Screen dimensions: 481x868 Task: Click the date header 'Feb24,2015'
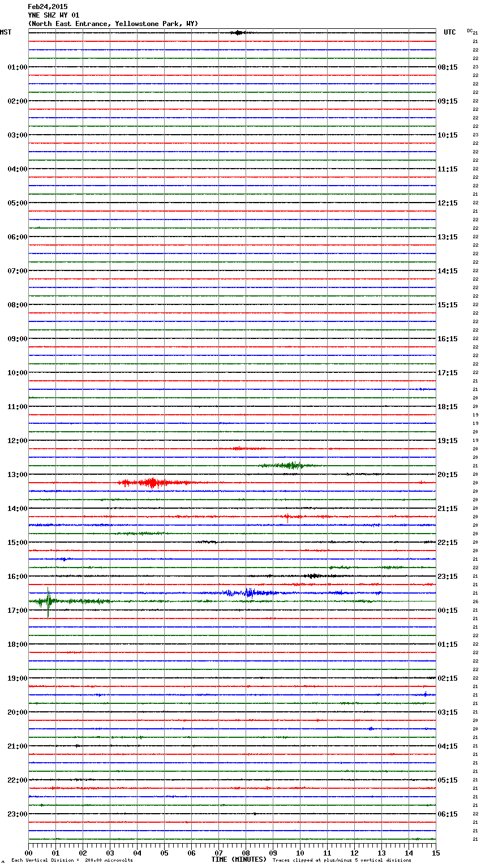point(48,7)
